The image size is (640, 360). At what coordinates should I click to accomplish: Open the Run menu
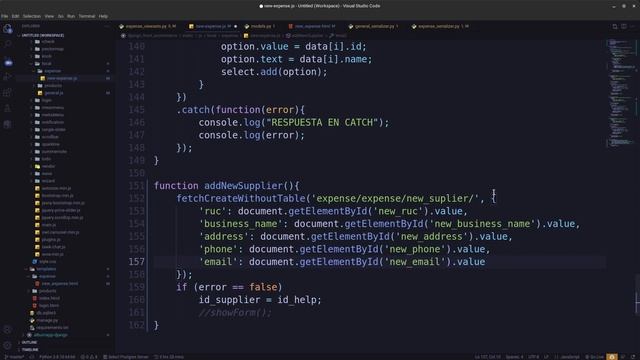click(71, 16)
